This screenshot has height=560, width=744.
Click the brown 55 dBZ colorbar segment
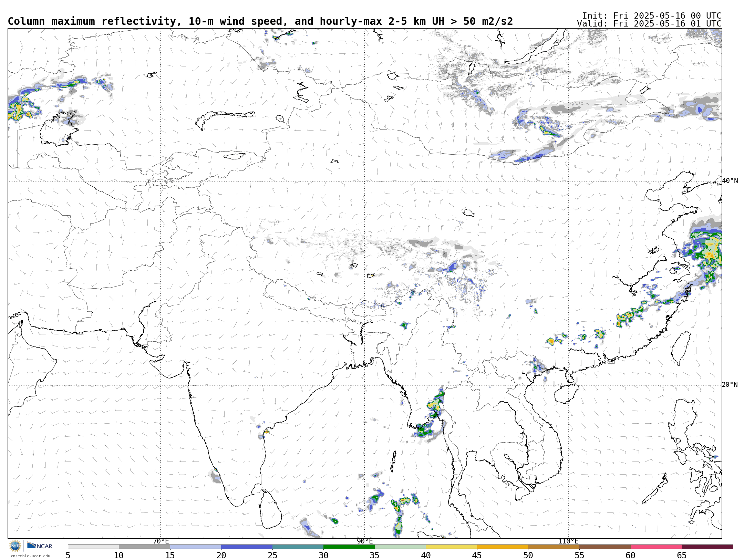click(605, 547)
